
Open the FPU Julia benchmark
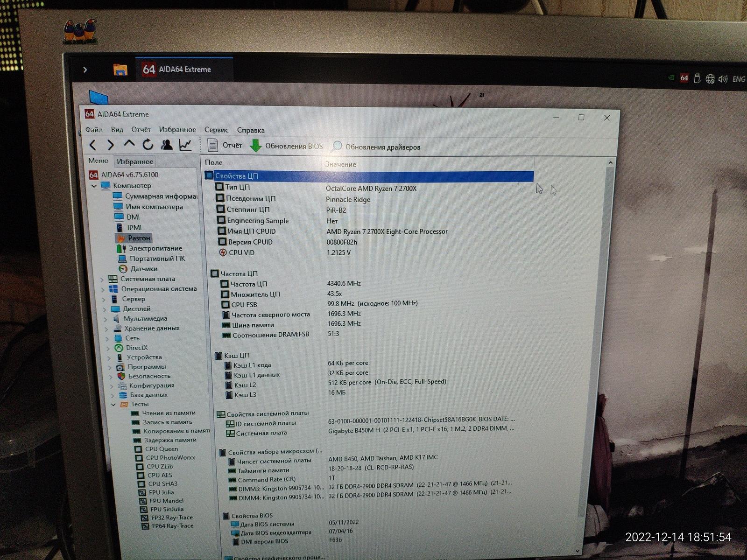(x=156, y=492)
